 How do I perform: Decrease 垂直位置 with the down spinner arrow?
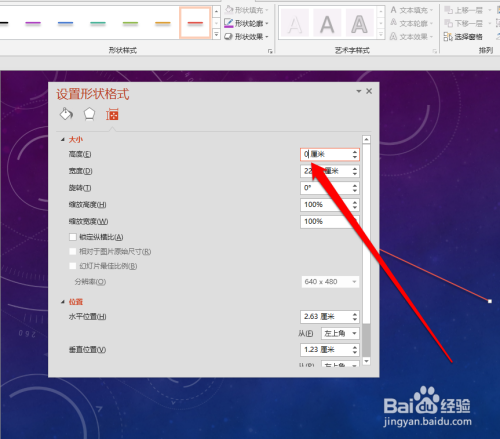355,353
